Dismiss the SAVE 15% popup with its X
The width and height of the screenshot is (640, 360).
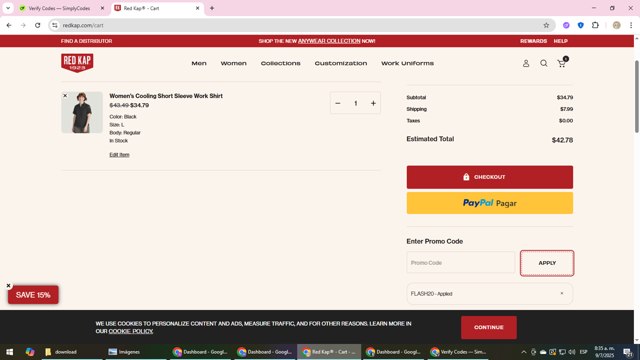9,286
